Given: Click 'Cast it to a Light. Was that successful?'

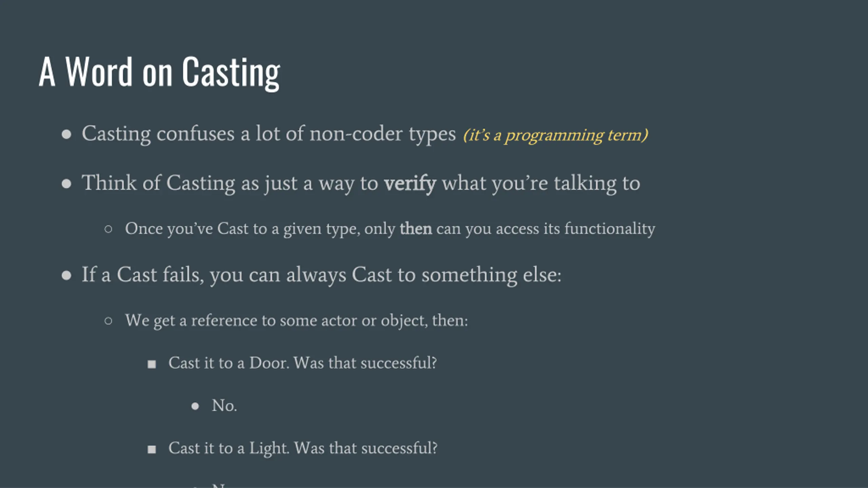Looking at the screenshot, I should (x=303, y=448).
